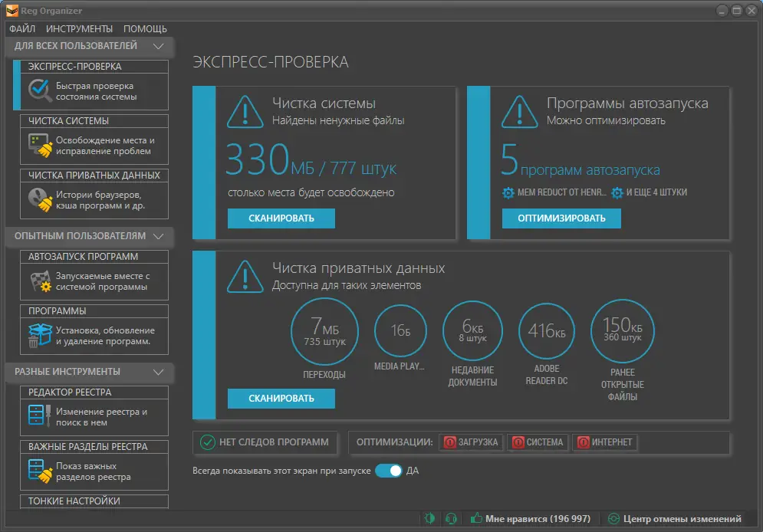This screenshot has height=532, width=763.
Task: Click the undo center circular icon
Action: point(613,519)
